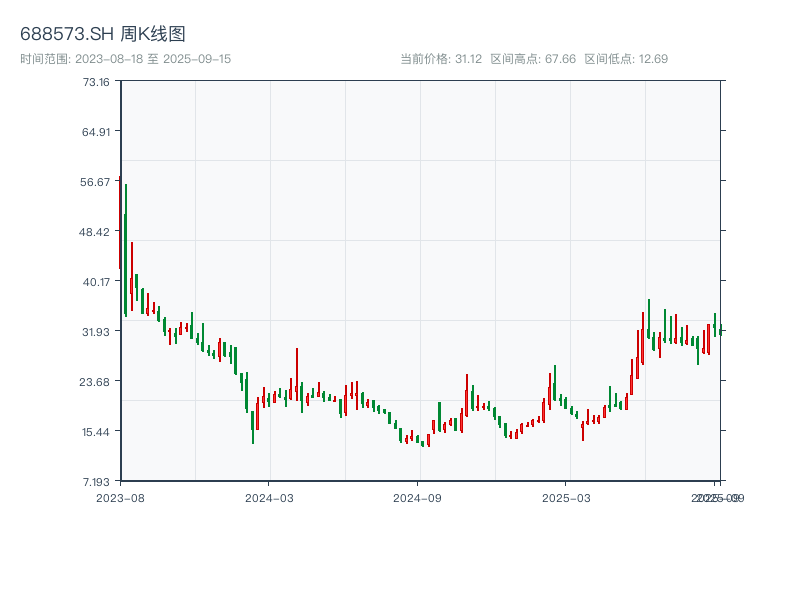Click the 31.93 y-axis label

96,332
